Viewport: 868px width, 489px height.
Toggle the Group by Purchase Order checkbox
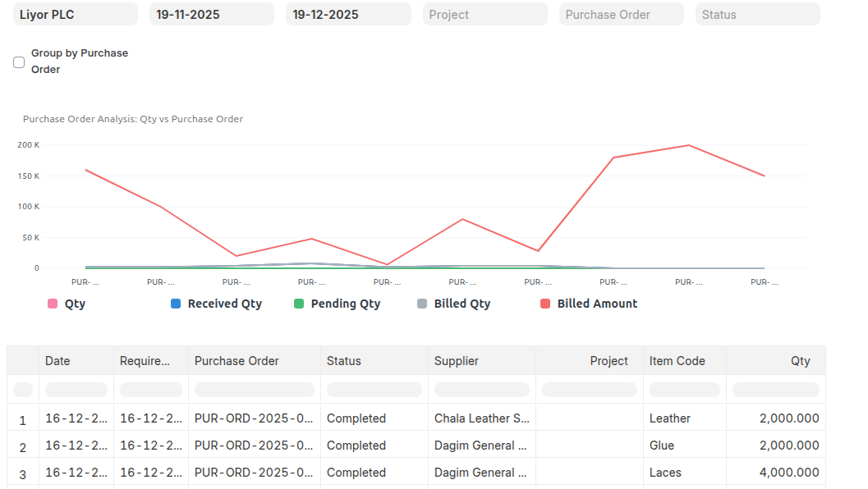pos(19,62)
